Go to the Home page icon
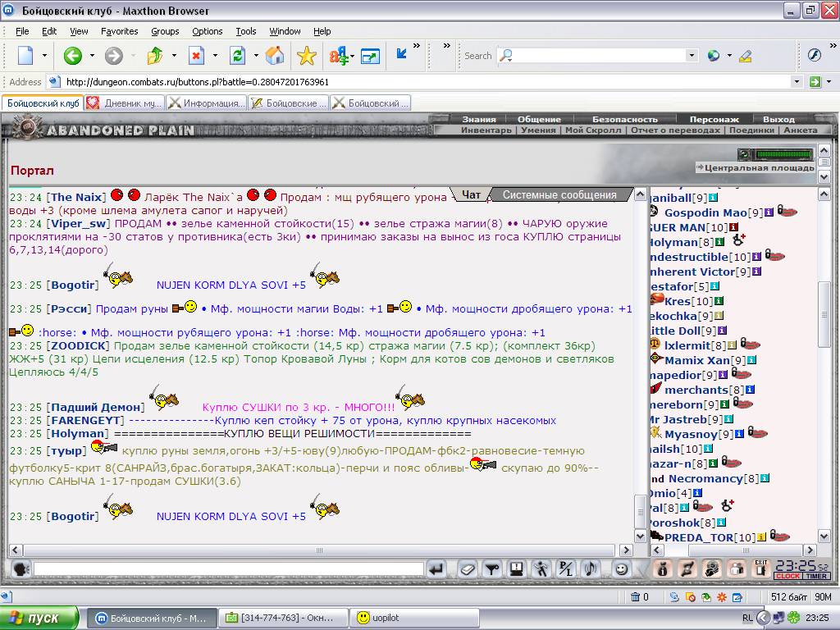Image resolution: width=840 pixels, height=630 pixels. [275, 55]
